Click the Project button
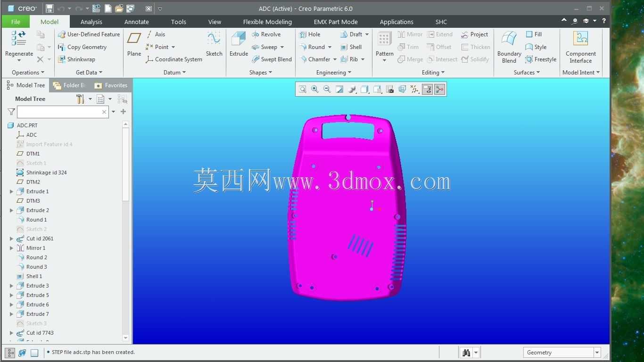The image size is (644, 362). tap(474, 34)
